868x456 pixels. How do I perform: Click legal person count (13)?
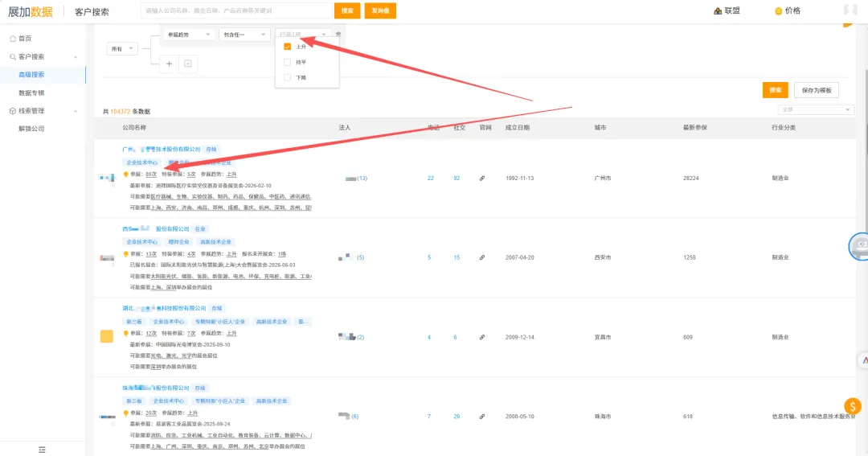362,179
